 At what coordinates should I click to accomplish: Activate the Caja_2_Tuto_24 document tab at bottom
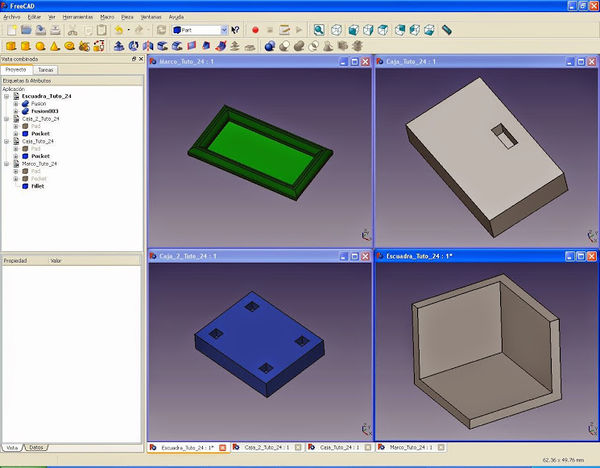(264, 447)
